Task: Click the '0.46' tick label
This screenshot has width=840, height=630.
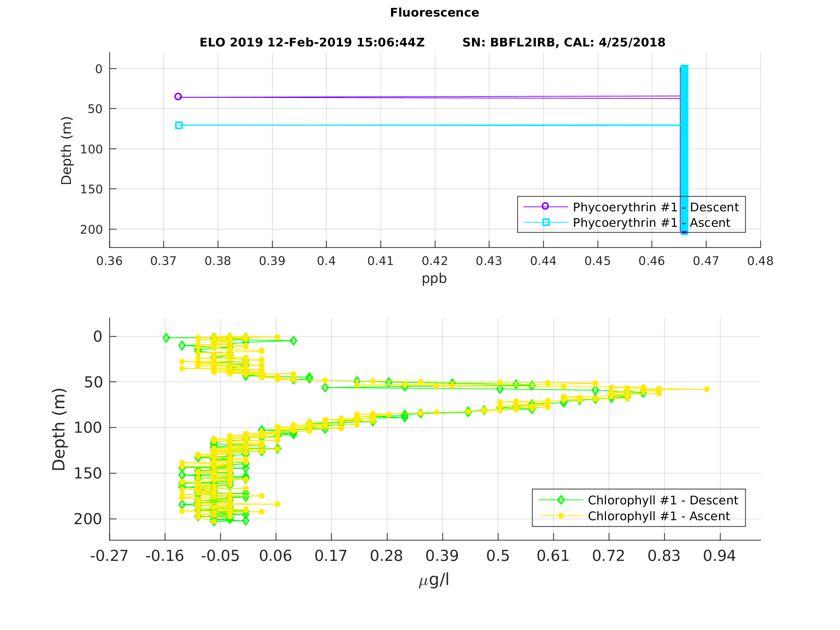Action: (652, 261)
